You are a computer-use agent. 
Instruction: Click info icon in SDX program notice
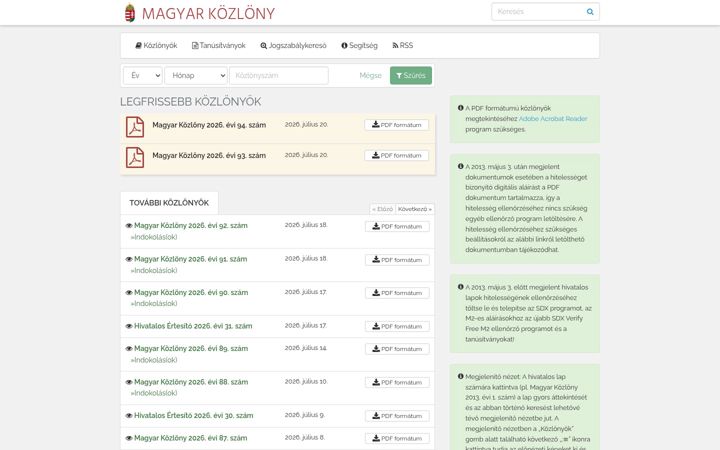point(461,287)
